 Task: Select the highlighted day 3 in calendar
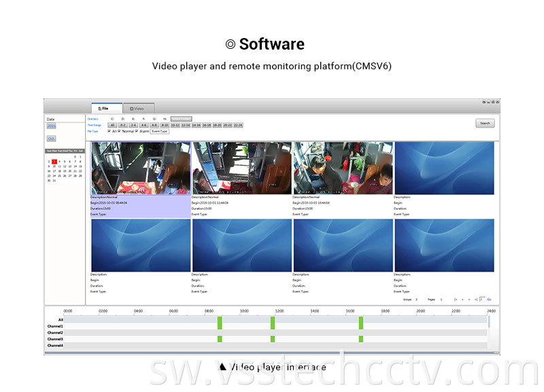[x=54, y=162]
